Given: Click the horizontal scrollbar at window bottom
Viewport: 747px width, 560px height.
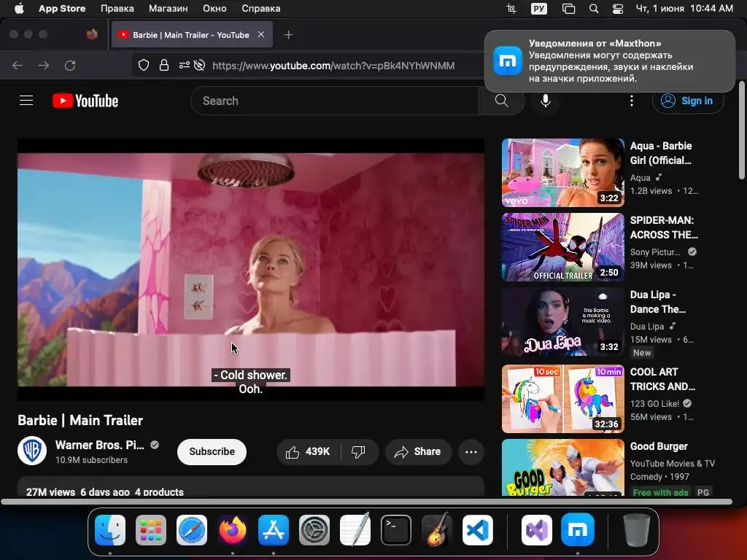Looking at the screenshot, I should tap(366, 502).
